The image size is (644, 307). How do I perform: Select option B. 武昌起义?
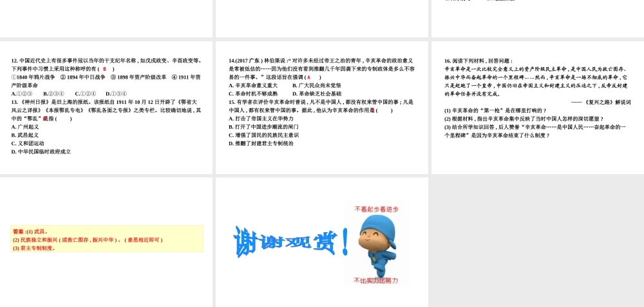coord(25,135)
